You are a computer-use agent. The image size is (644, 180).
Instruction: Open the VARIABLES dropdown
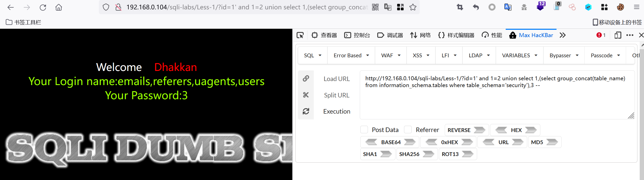pos(520,56)
